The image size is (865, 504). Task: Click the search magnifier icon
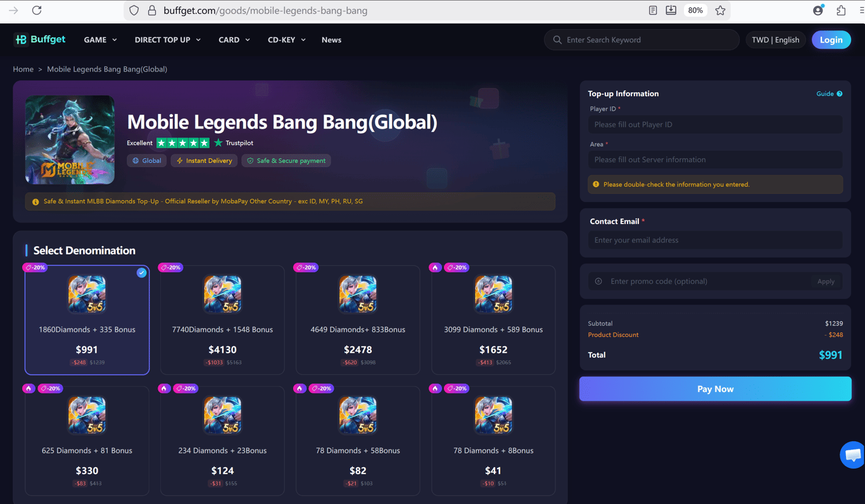557,40
